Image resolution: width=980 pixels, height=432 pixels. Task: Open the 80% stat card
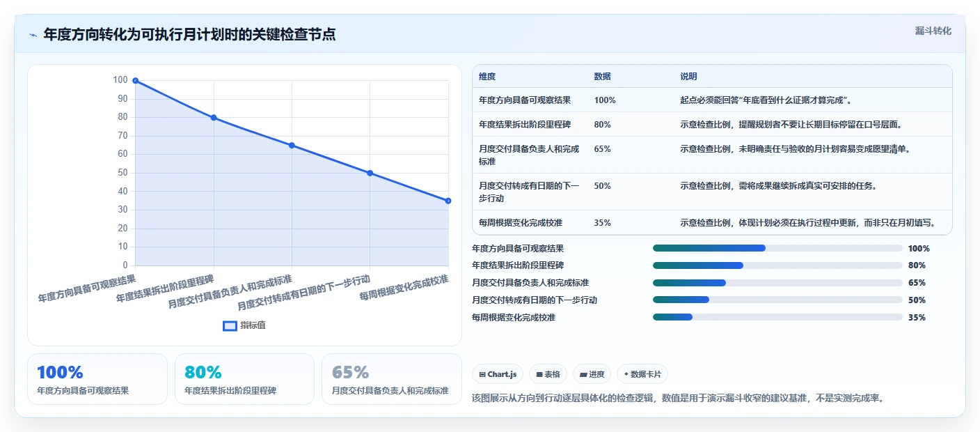pyautogui.click(x=244, y=379)
